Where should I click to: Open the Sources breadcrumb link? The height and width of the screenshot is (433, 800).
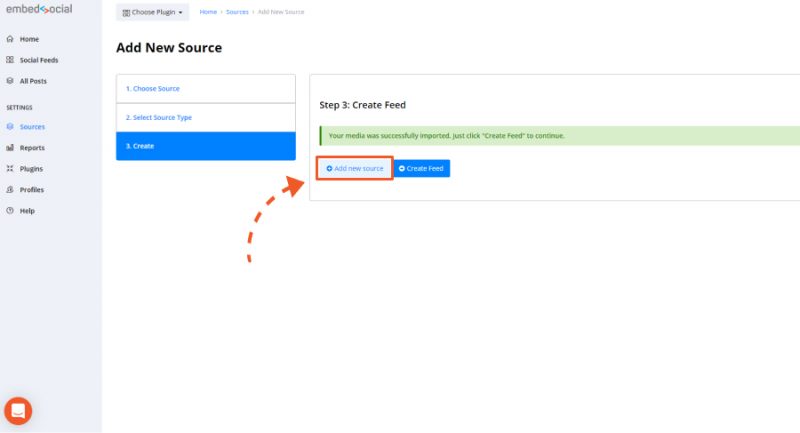tap(237, 12)
